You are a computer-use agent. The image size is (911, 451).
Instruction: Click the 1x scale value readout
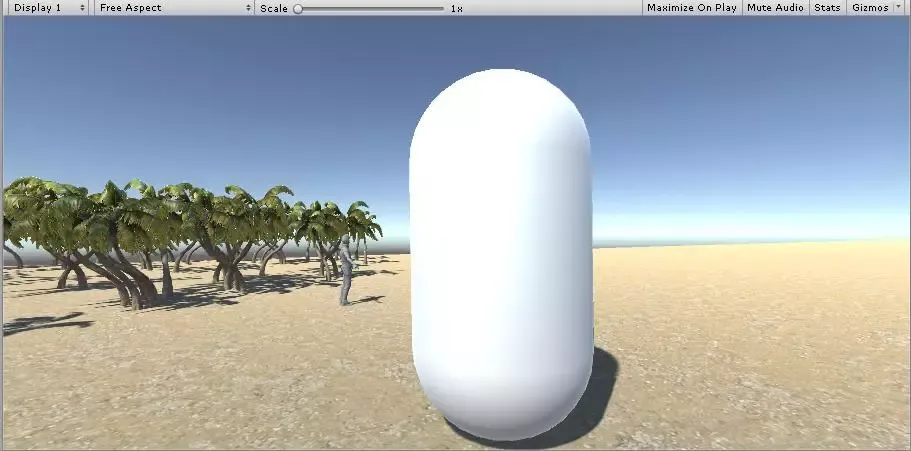(456, 8)
